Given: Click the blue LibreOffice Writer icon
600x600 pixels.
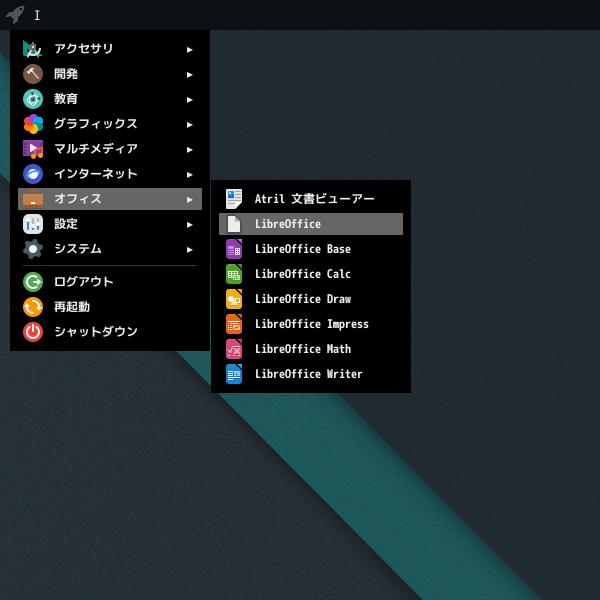Looking at the screenshot, I should coord(234,374).
